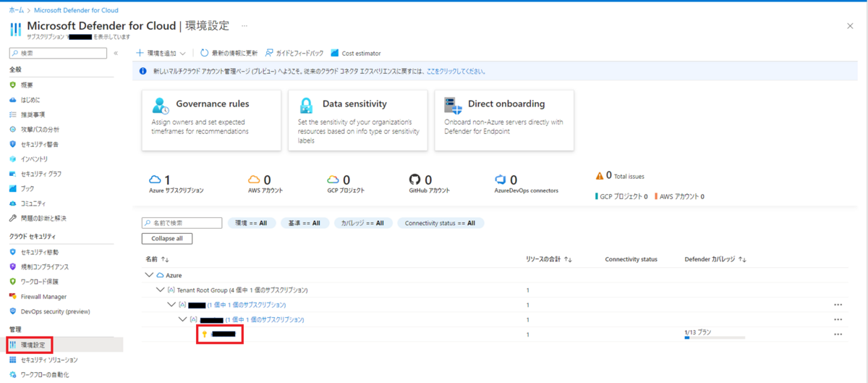Screen dimensions: 868x383
Task: Collapse the Azure tree node
Action: pos(150,275)
